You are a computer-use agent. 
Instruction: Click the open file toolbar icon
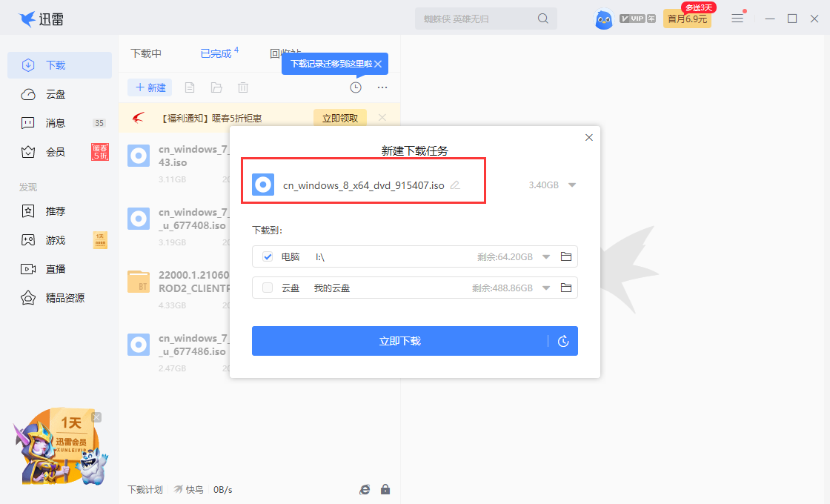(190, 87)
